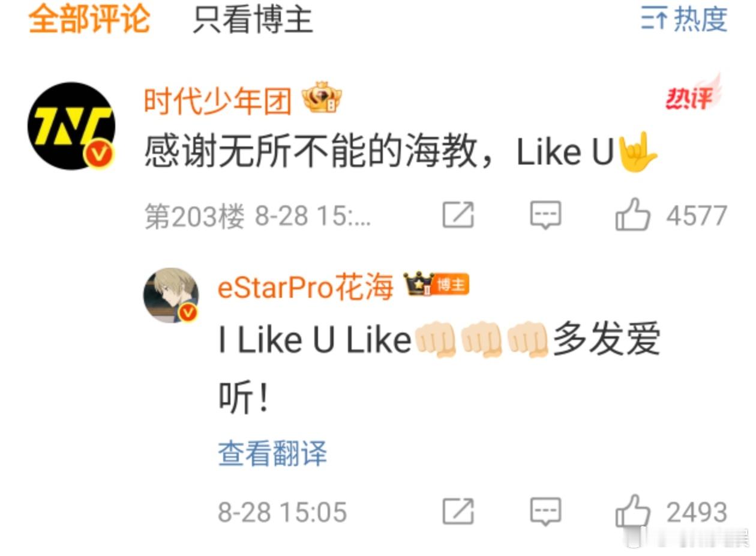Reply to eStarPro花海 via comment bubble icon
This screenshot has width=756, height=556.
[x=545, y=512]
